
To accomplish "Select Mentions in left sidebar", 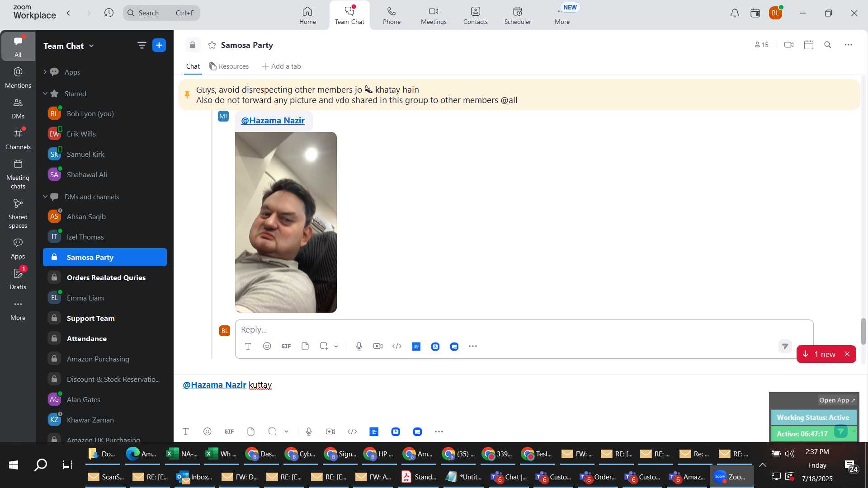I will (x=18, y=78).
